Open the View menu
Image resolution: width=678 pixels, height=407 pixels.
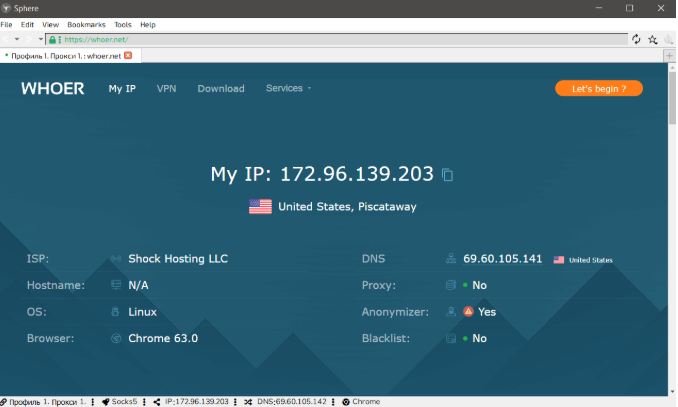[50, 25]
